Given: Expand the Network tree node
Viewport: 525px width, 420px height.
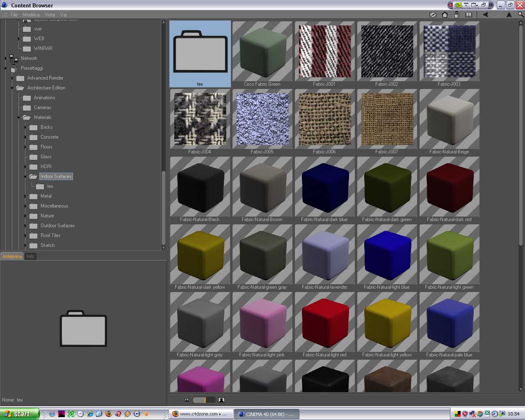Looking at the screenshot, I should tap(6, 58).
